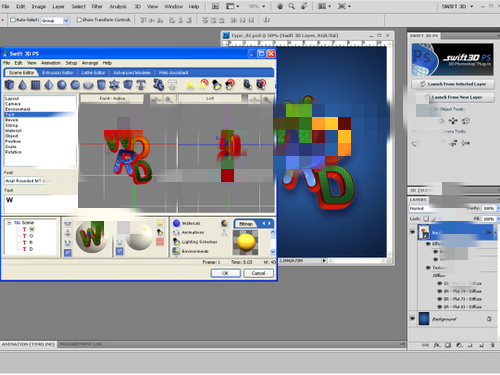
Task: Select yellow material sphere swatch
Action: click(x=246, y=242)
